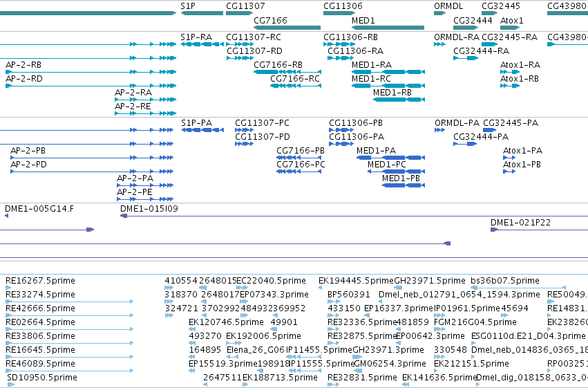Select the CG32445-RA transcript
Viewport: 588px width, 388px height.
510,37
